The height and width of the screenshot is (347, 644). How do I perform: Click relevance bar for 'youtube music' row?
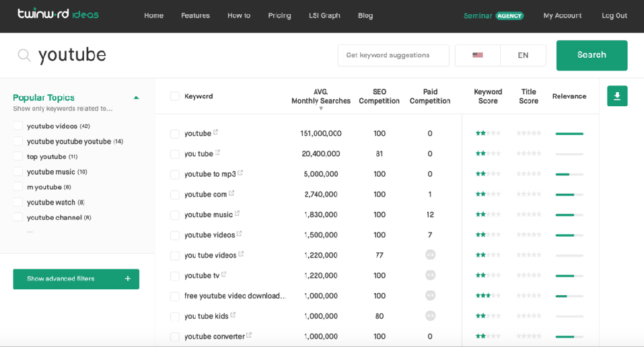coord(569,215)
